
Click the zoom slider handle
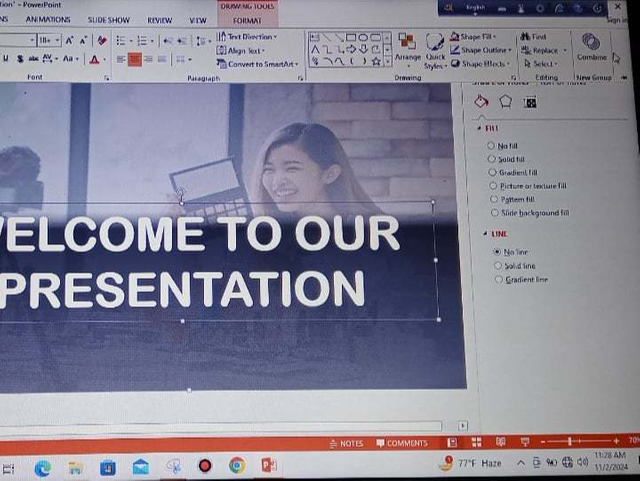[570, 441]
